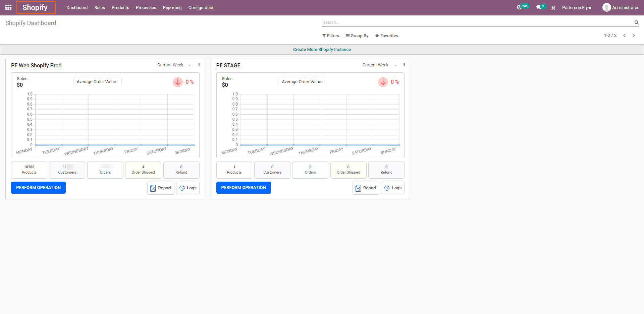Screen dimensions: 644x314
Task: Open Report for PF Web Shopify Prod
Action: (161, 188)
